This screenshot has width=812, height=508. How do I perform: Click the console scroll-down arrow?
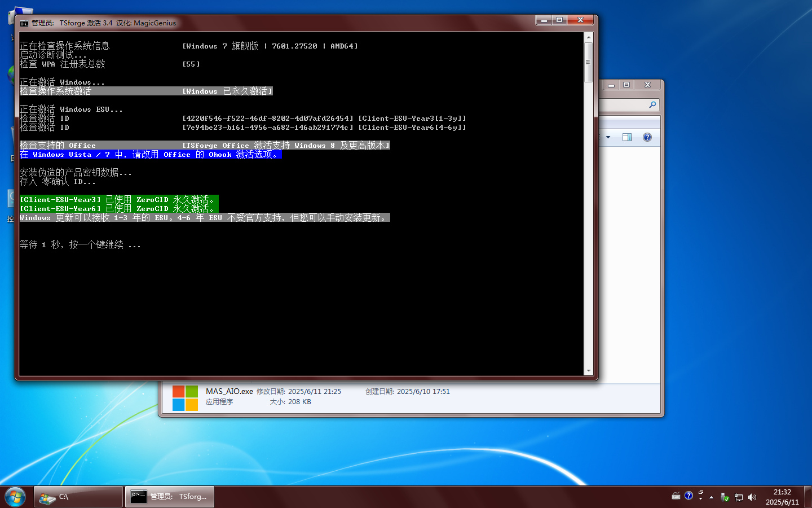tap(588, 371)
